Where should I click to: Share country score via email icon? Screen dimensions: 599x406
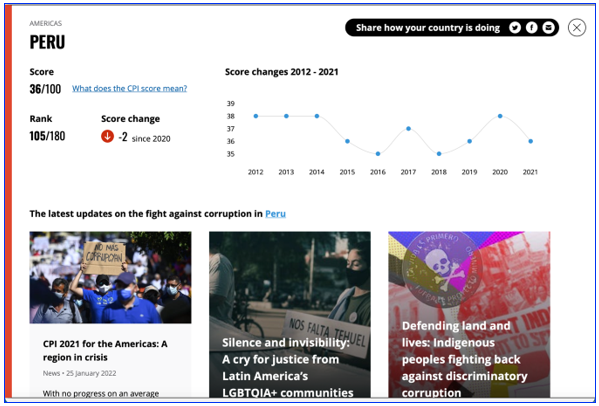(548, 28)
